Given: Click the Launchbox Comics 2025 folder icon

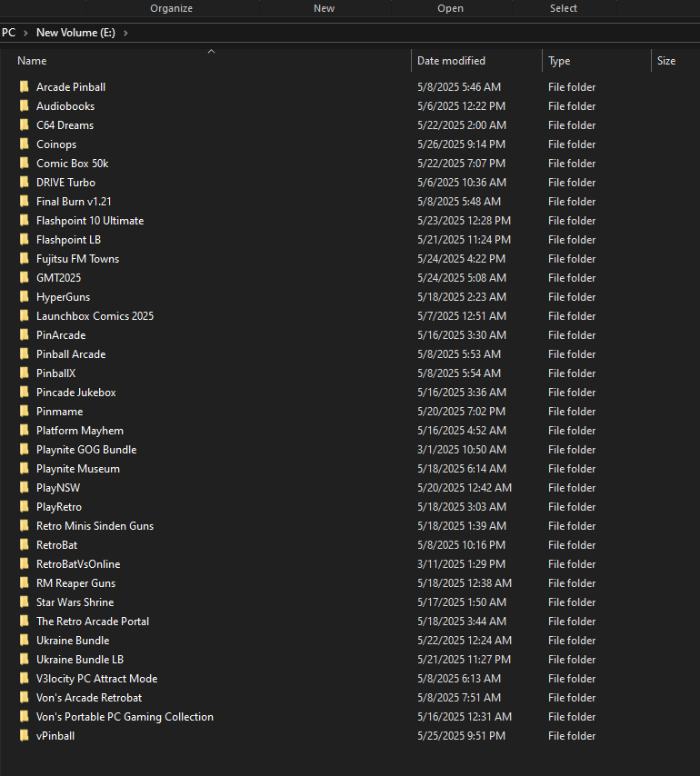Looking at the screenshot, I should (x=24, y=316).
